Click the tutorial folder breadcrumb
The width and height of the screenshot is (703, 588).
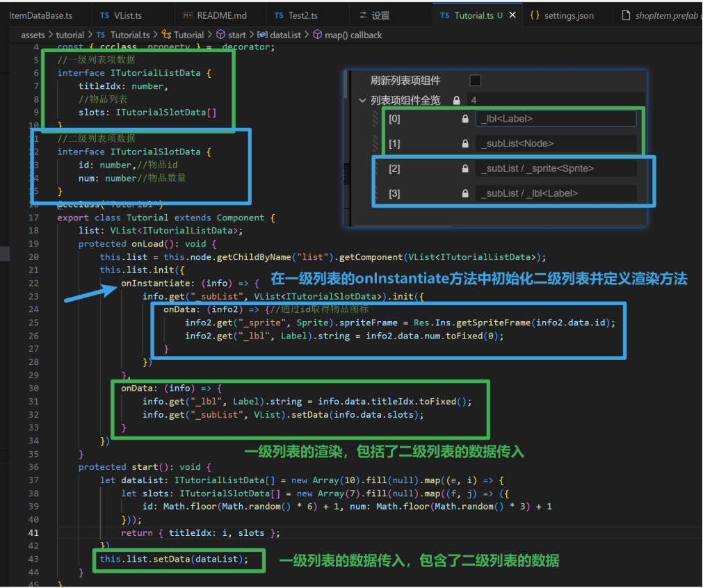[x=70, y=35]
